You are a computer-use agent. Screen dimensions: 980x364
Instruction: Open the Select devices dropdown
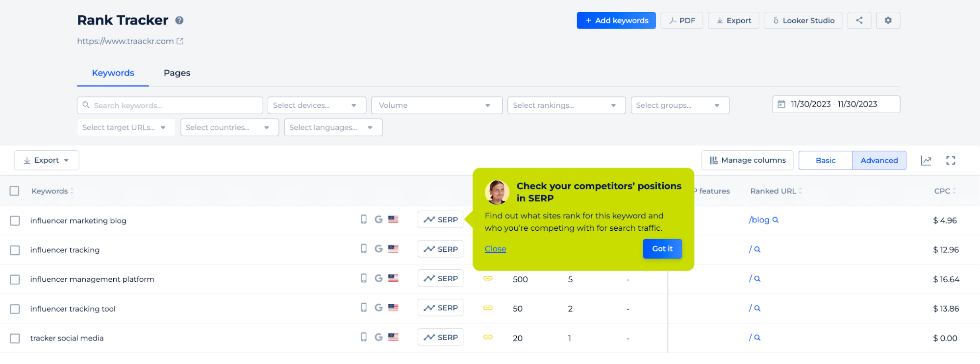point(317,105)
